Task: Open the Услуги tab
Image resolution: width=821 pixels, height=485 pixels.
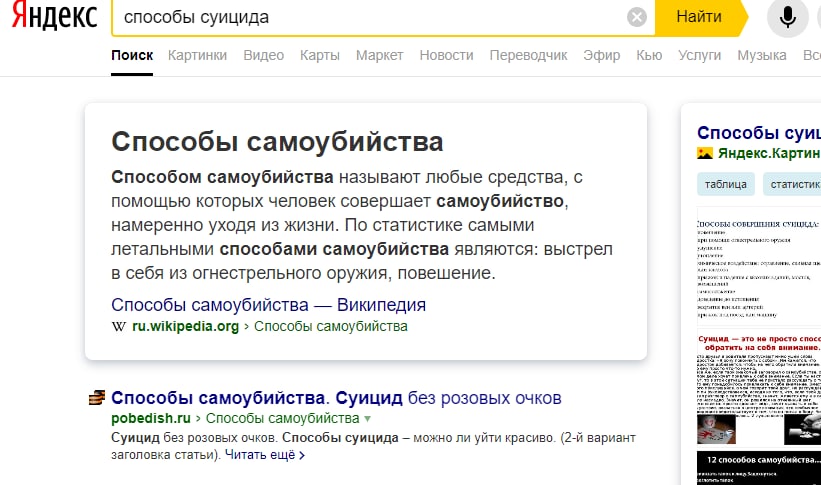Action: (699, 55)
